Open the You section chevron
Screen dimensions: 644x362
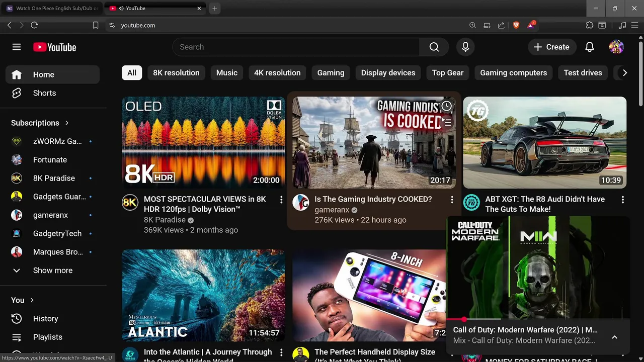(32, 300)
